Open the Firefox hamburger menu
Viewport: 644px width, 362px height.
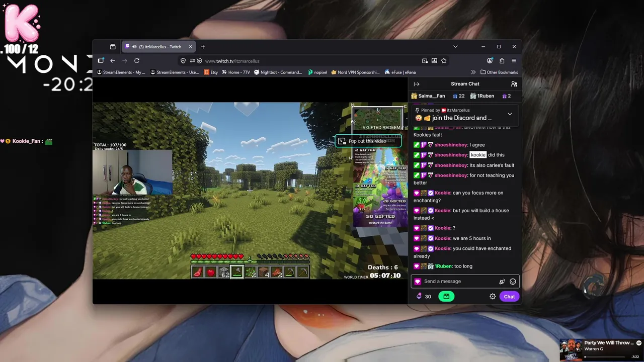click(x=514, y=61)
